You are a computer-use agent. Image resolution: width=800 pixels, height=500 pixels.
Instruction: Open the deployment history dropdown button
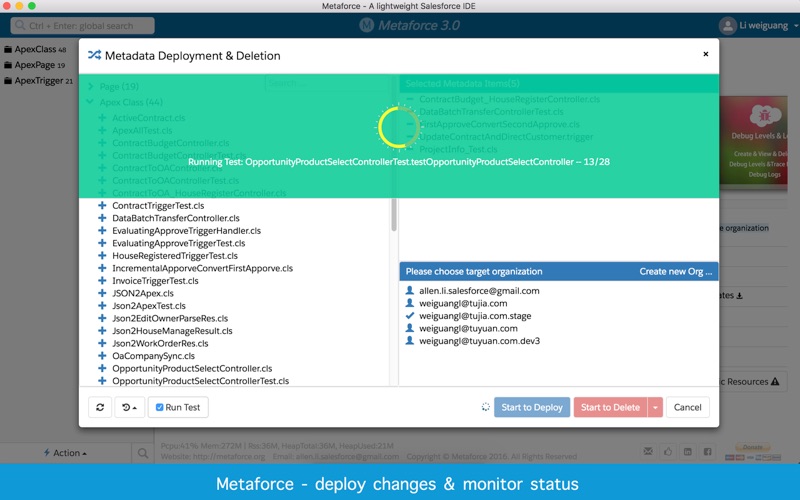130,407
